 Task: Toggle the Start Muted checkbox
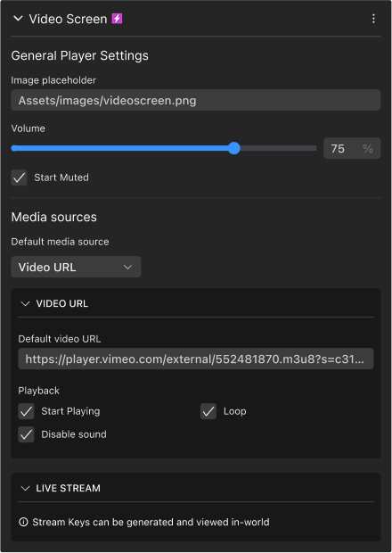pyautogui.click(x=19, y=177)
